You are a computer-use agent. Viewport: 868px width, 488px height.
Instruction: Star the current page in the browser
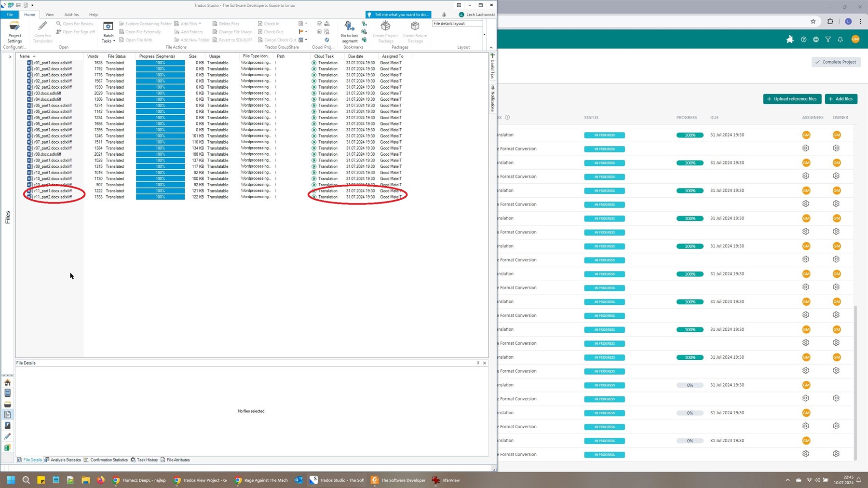[x=814, y=22]
